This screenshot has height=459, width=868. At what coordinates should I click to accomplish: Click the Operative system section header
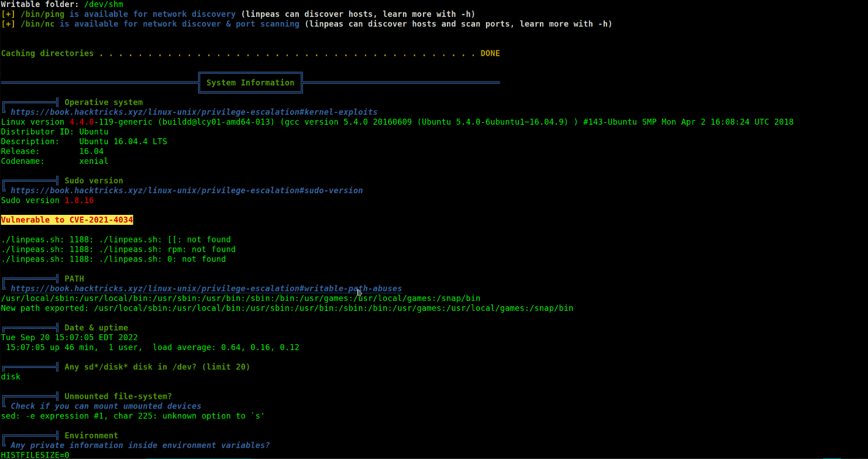(104, 102)
